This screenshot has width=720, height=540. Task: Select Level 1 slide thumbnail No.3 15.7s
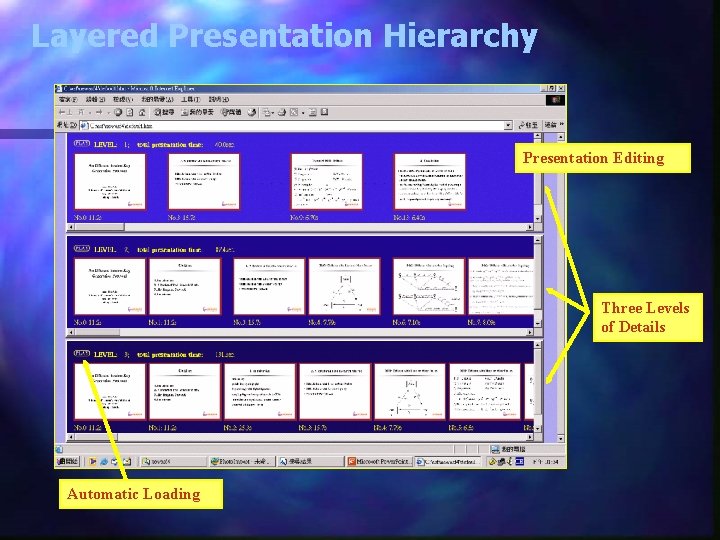204,182
